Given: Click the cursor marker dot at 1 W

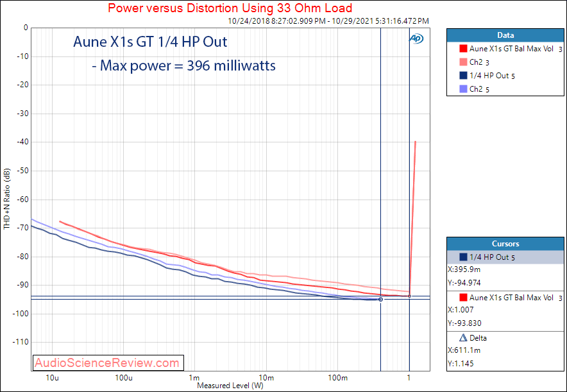Looking at the screenshot, I should (409, 296).
